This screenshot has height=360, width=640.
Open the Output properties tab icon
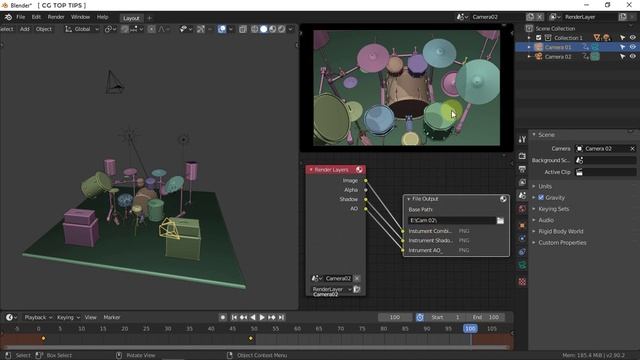click(x=522, y=169)
